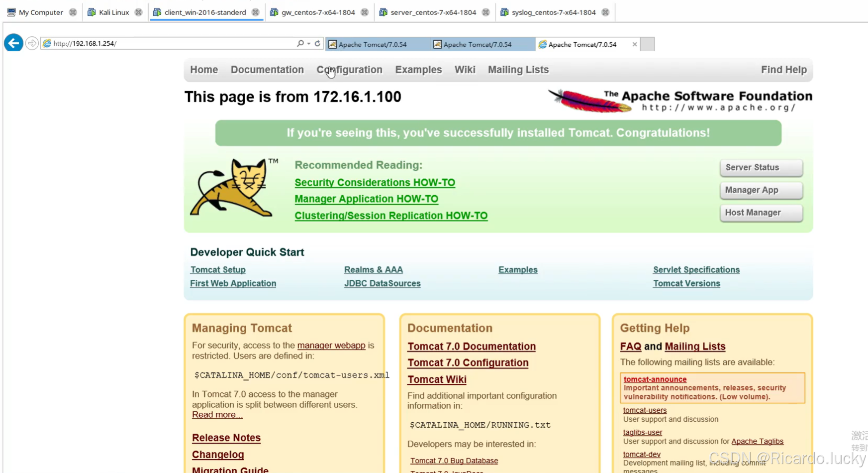Open a new blank browser tab
Screen dimensions: 868x473
[x=647, y=44]
